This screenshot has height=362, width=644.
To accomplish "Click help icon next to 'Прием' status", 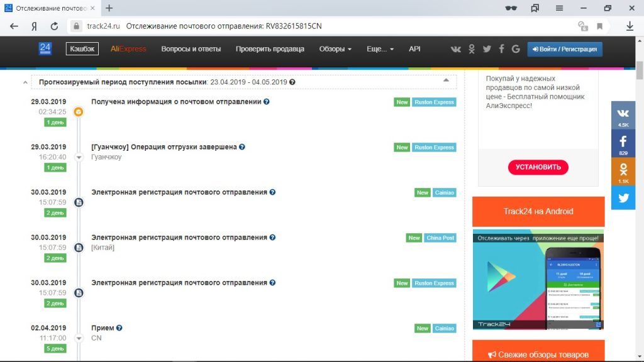I will (119, 328).
